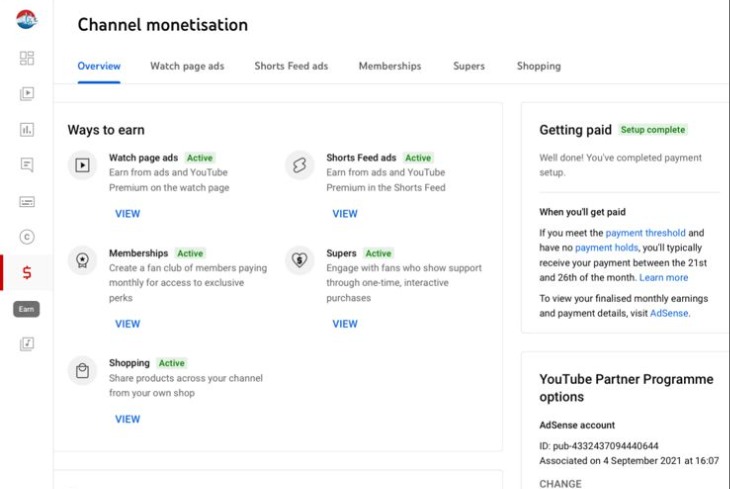The image size is (730, 489).
Task: Open the Learn more link
Action: (x=663, y=278)
